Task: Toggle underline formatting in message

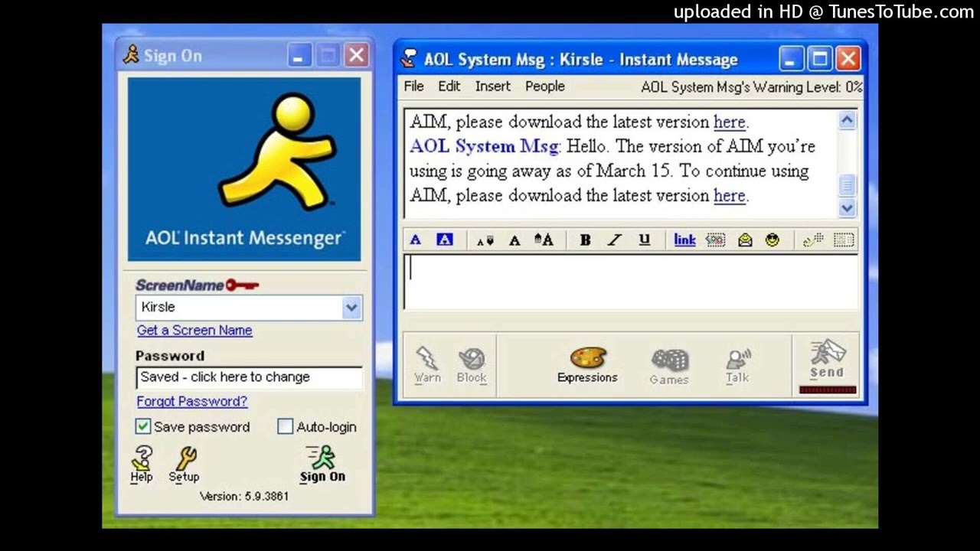Action: (x=644, y=240)
